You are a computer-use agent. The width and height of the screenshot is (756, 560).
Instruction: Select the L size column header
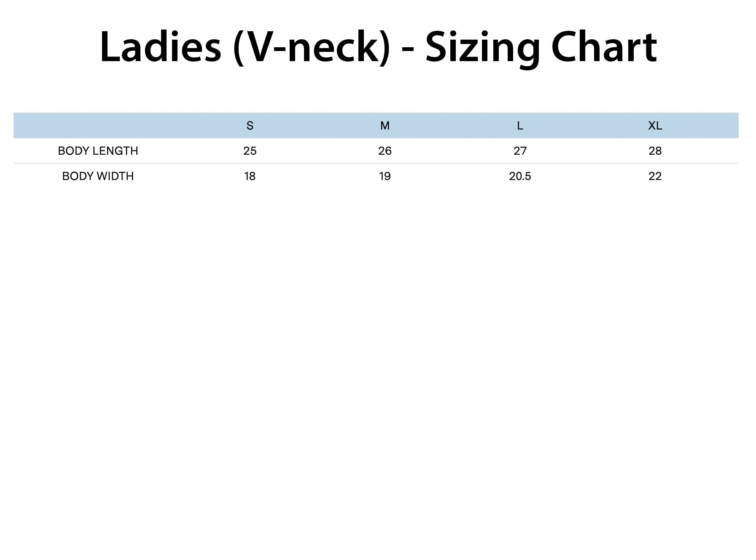[x=520, y=126]
